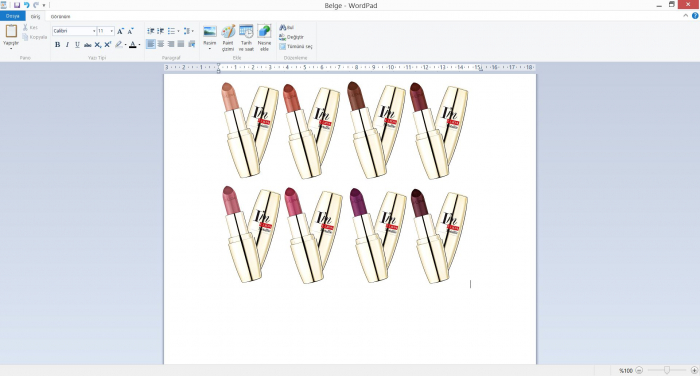The height and width of the screenshot is (376, 700).
Task: Click the line spacing icon
Action: (187, 31)
